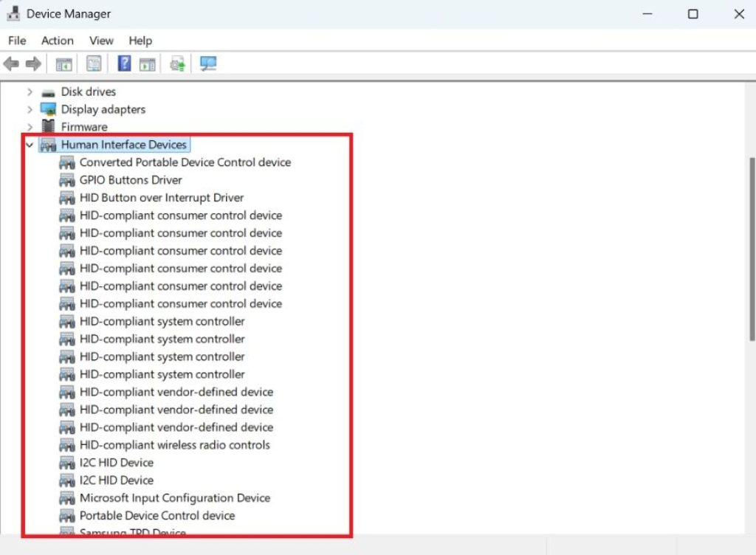Select the Display adapters category label
The height and width of the screenshot is (555, 756).
pyautogui.click(x=103, y=109)
